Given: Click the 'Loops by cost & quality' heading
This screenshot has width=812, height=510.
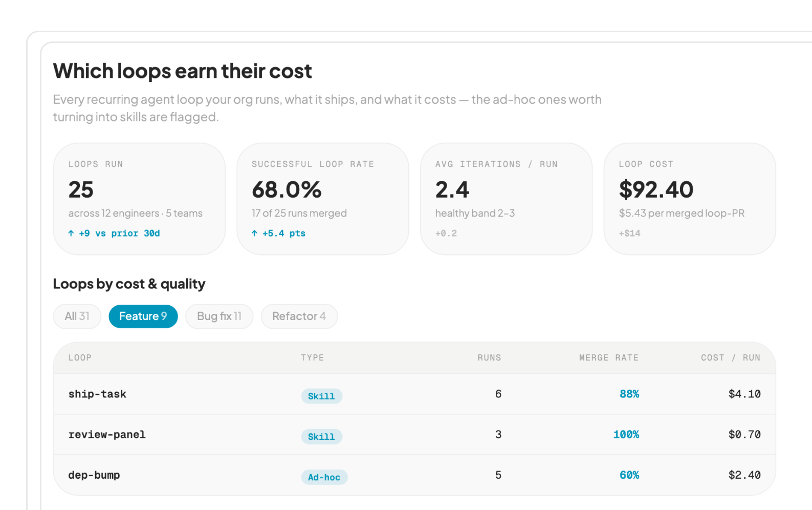Looking at the screenshot, I should pos(129,284).
